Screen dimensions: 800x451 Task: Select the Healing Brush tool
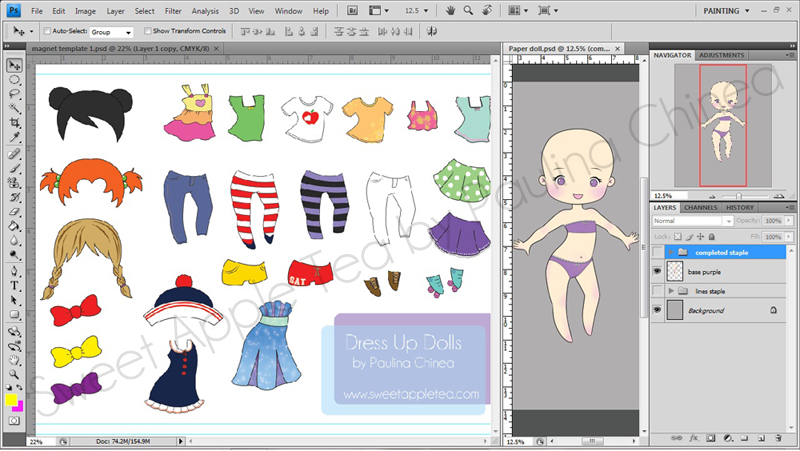click(14, 154)
